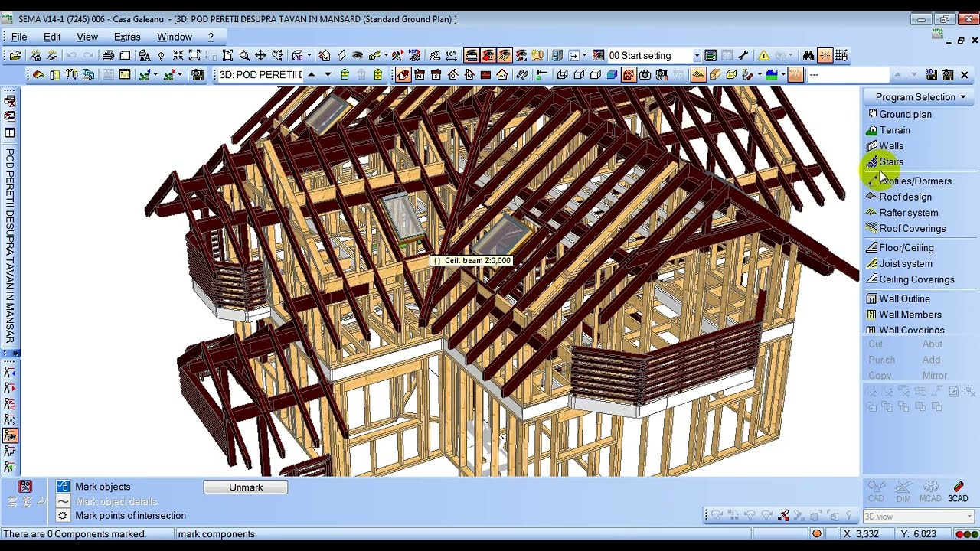Go to the Wall Members program
The image size is (980, 551).
(910, 315)
